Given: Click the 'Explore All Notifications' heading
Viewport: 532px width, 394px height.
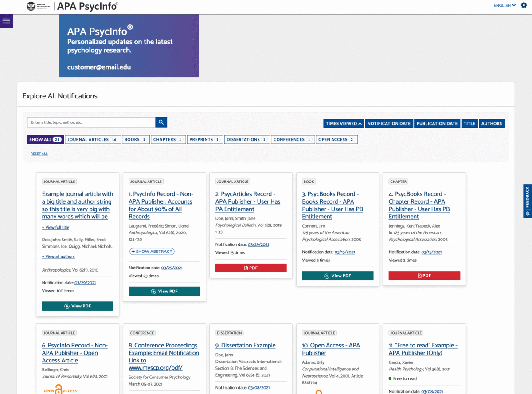Looking at the screenshot, I should 60,96.
